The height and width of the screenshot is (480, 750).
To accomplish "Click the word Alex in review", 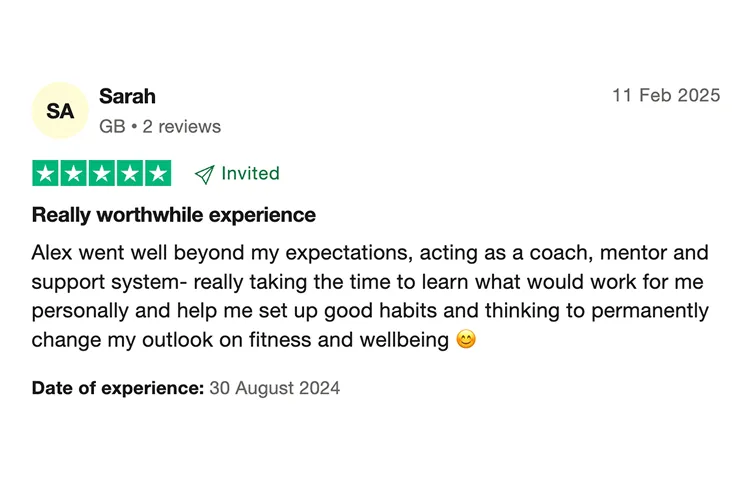I will pos(52,252).
